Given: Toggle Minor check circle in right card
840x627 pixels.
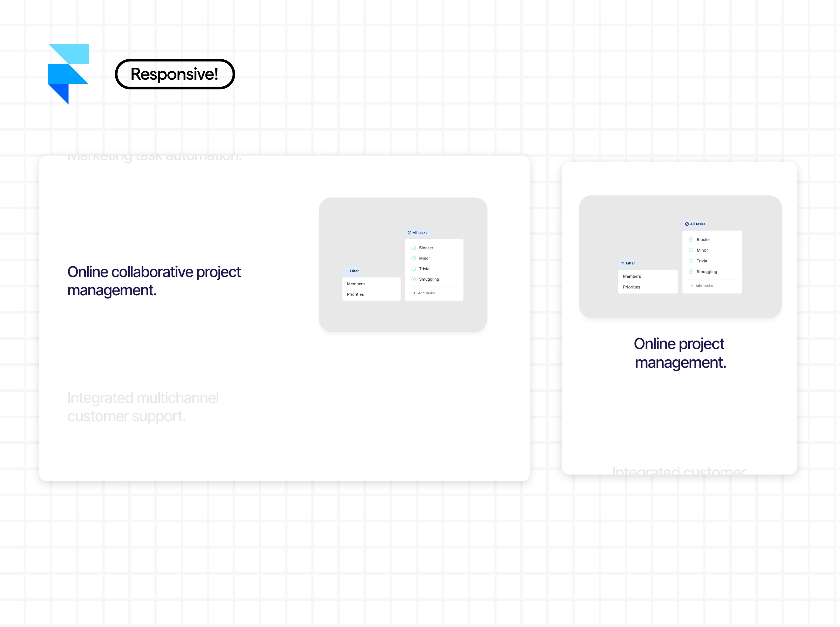Looking at the screenshot, I should pyautogui.click(x=691, y=250).
